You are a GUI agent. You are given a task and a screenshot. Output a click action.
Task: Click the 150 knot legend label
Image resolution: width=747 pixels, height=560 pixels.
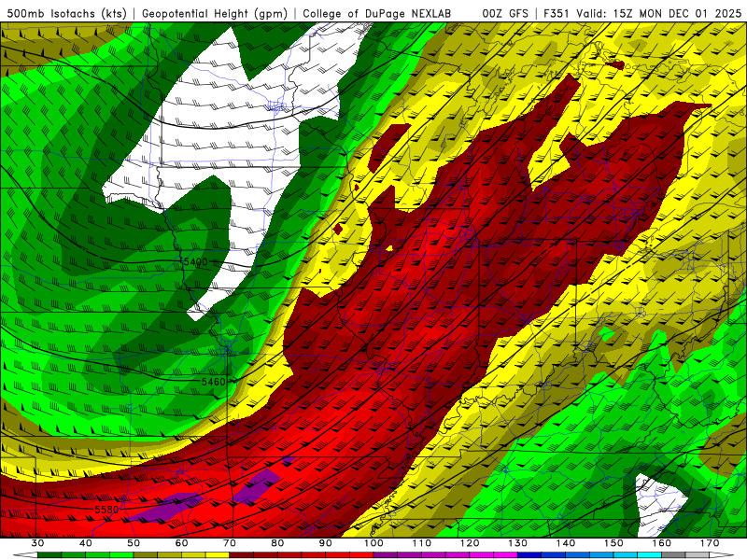coord(614,543)
